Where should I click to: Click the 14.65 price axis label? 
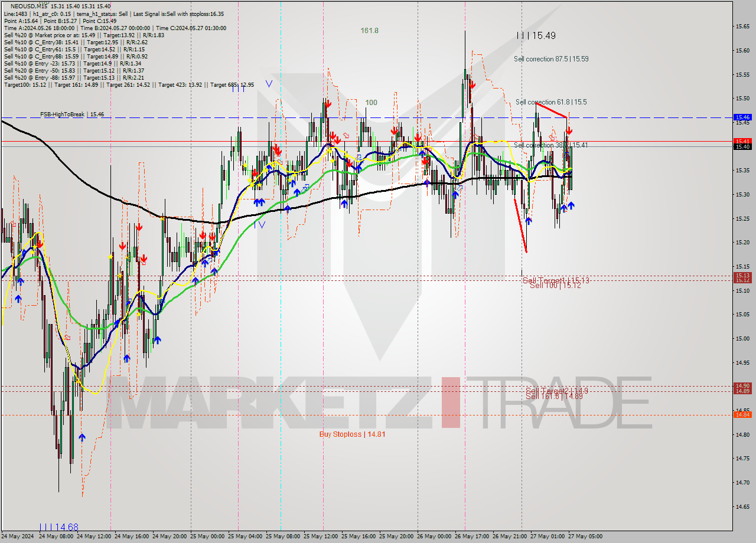point(742,506)
